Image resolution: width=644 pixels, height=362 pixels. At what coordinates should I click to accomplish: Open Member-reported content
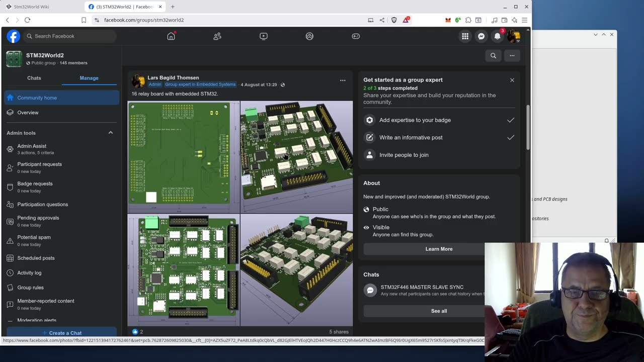click(61, 304)
